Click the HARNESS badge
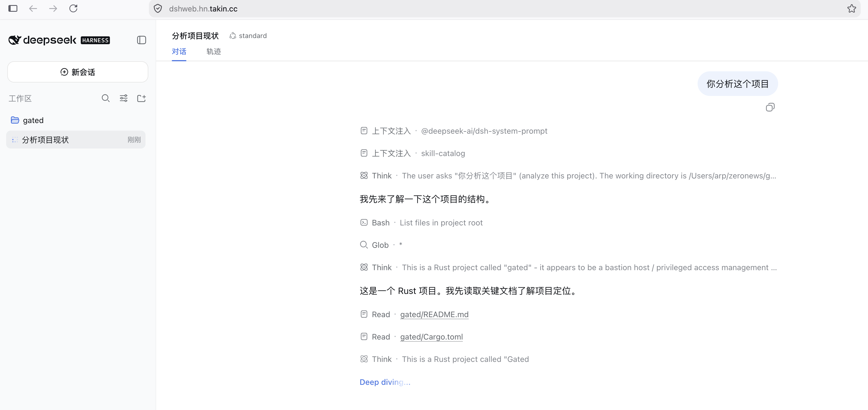 click(x=95, y=41)
